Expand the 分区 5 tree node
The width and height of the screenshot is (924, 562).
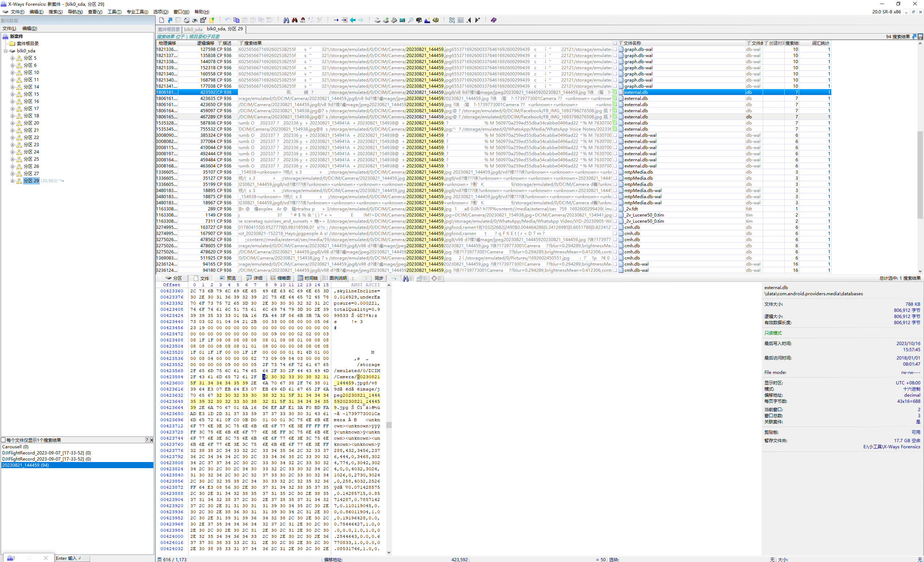click(x=12, y=58)
